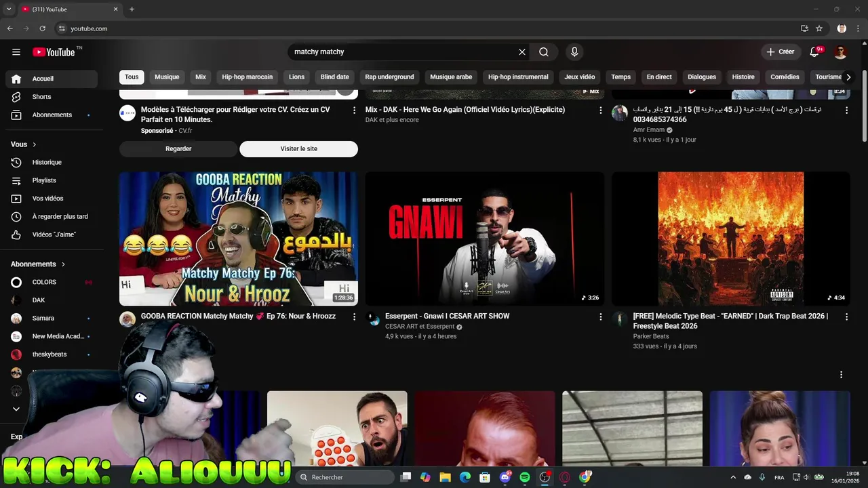Image resolution: width=868 pixels, height=488 pixels.
Task: Open Esserpent Gnawi video thumbnail
Action: [x=485, y=239]
